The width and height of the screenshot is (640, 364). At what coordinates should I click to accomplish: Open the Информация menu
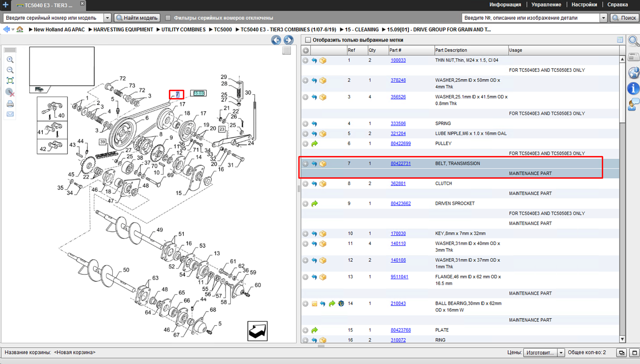point(505,5)
